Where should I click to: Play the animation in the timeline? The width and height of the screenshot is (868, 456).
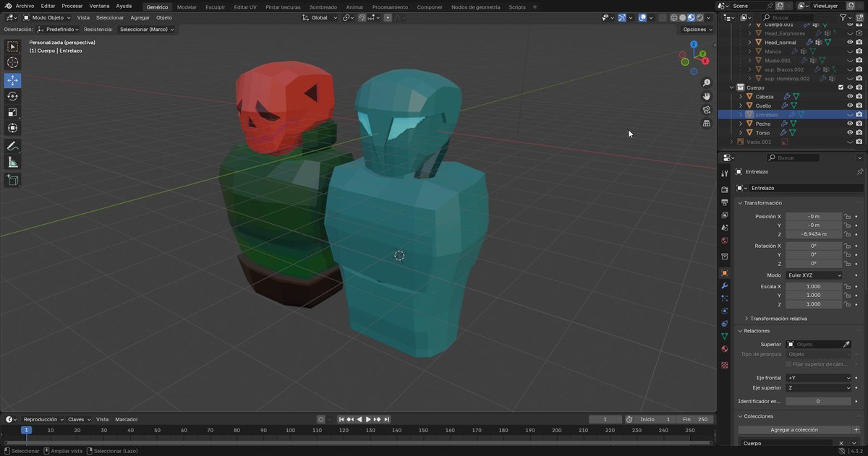pyautogui.click(x=368, y=419)
